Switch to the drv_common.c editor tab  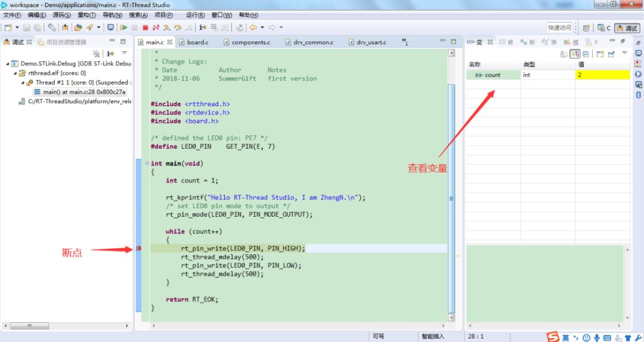[309, 42]
